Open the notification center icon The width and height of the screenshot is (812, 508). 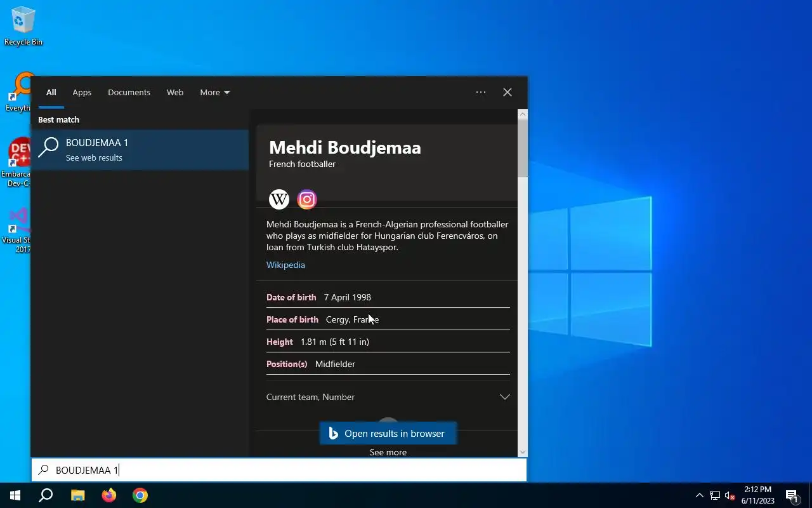click(792, 495)
